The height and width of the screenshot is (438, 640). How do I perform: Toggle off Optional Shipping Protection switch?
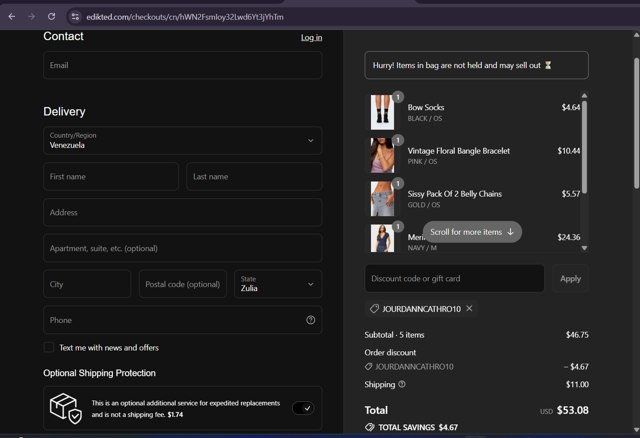(303, 408)
